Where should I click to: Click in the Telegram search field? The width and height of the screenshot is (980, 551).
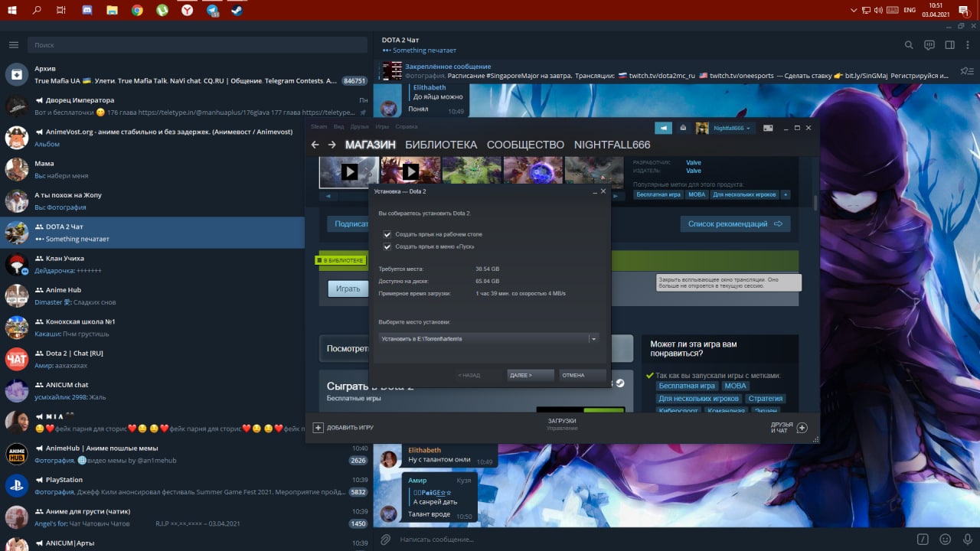tap(198, 45)
